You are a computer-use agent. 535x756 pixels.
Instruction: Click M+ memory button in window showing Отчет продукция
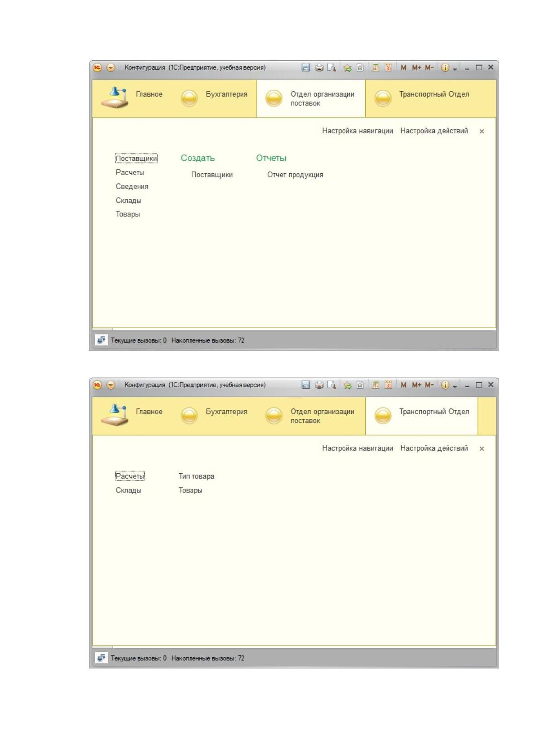[416, 67]
